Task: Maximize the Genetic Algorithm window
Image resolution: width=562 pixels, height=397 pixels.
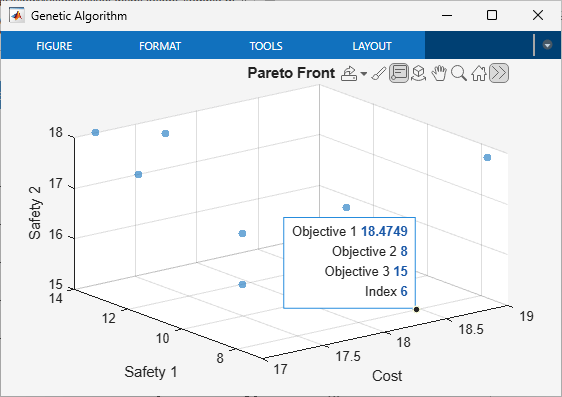Action: (492, 15)
